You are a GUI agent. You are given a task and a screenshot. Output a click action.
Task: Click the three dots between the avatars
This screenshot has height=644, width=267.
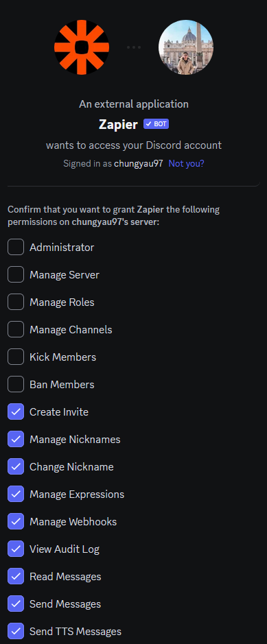pyautogui.click(x=134, y=47)
